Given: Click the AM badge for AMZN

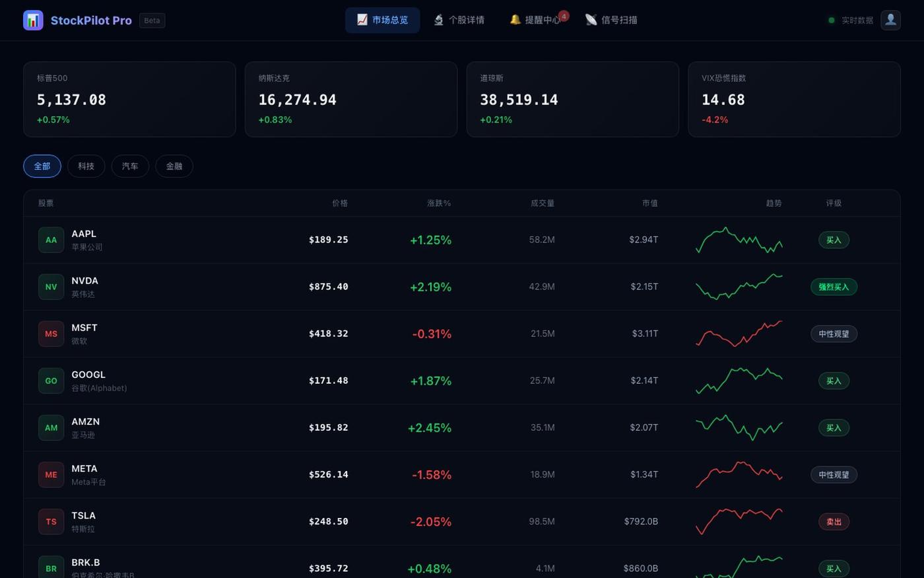Looking at the screenshot, I should pos(51,427).
